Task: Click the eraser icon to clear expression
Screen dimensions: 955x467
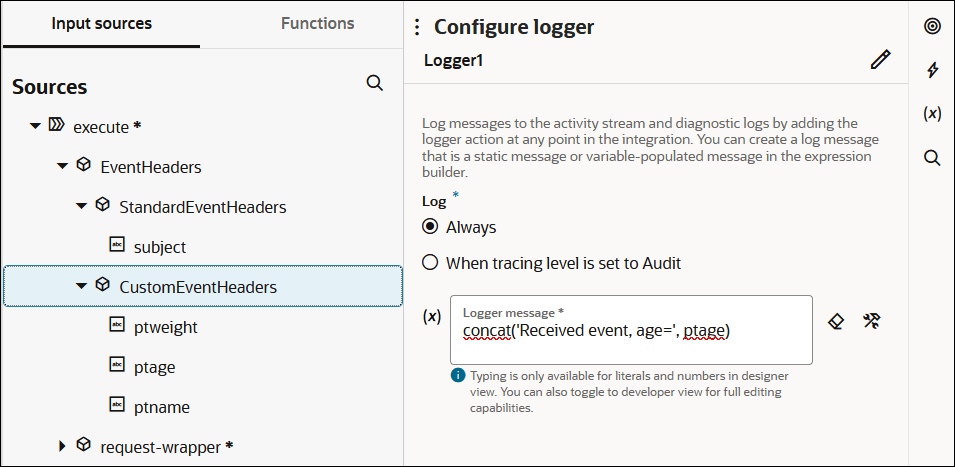Action: [838, 321]
